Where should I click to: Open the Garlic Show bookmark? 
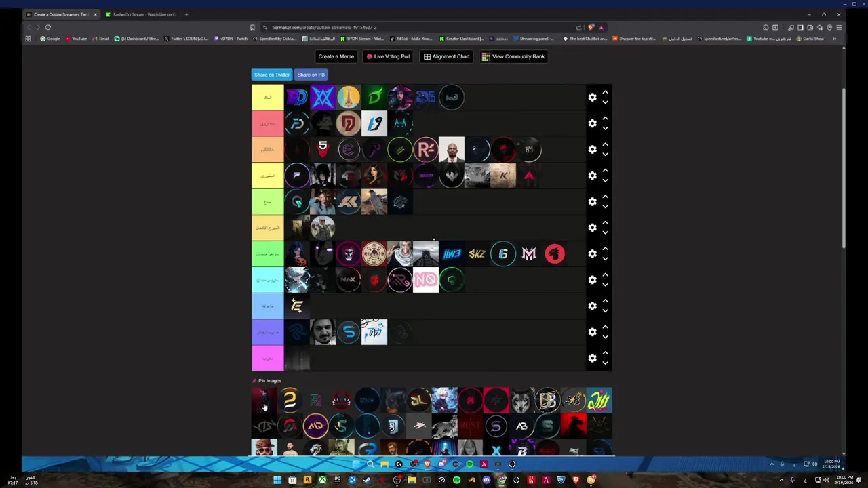click(810, 39)
